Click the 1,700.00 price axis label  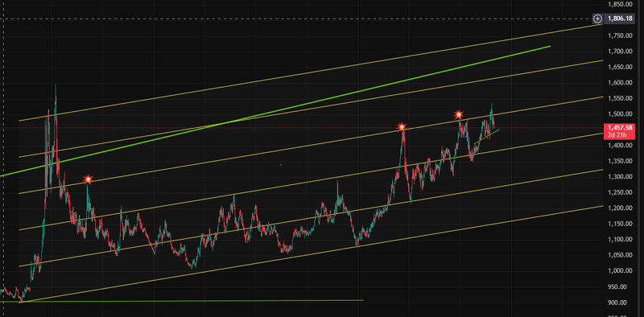620,51
